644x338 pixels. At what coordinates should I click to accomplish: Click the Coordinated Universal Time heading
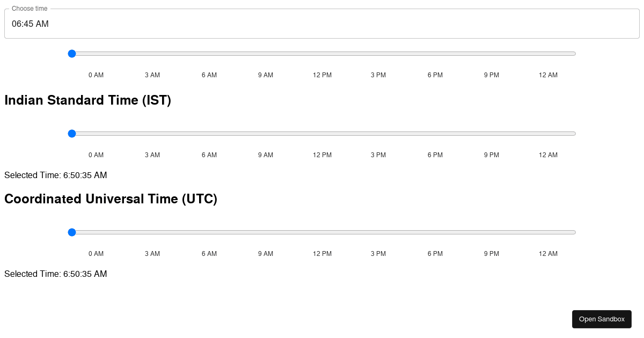[x=111, y=199]
